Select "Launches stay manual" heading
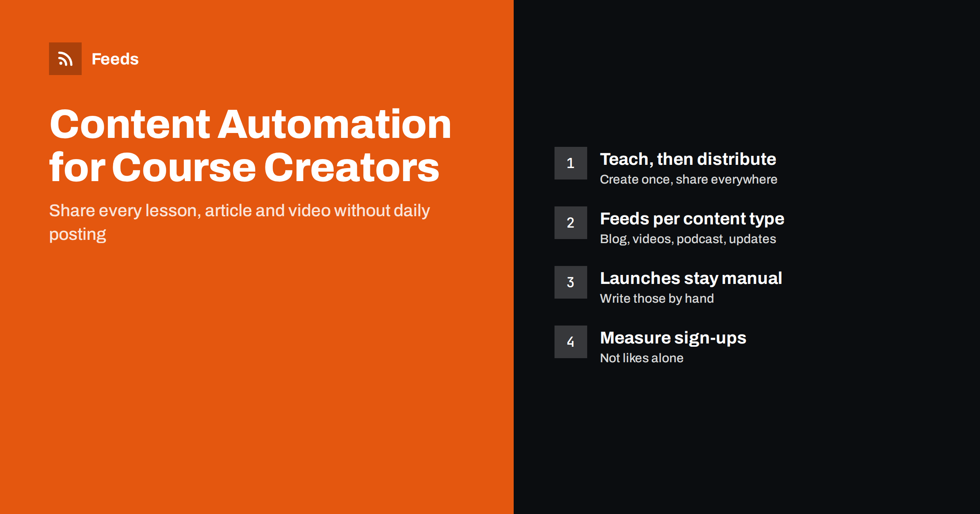The width and height of the screenshot is (980, 514). pos(691,279)
